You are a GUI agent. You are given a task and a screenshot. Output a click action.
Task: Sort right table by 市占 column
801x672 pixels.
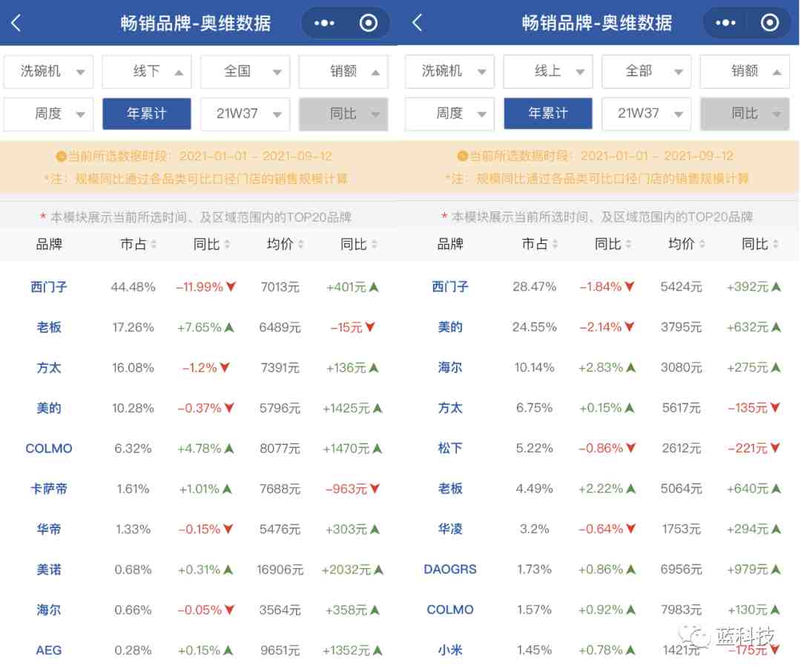point(539,244)
